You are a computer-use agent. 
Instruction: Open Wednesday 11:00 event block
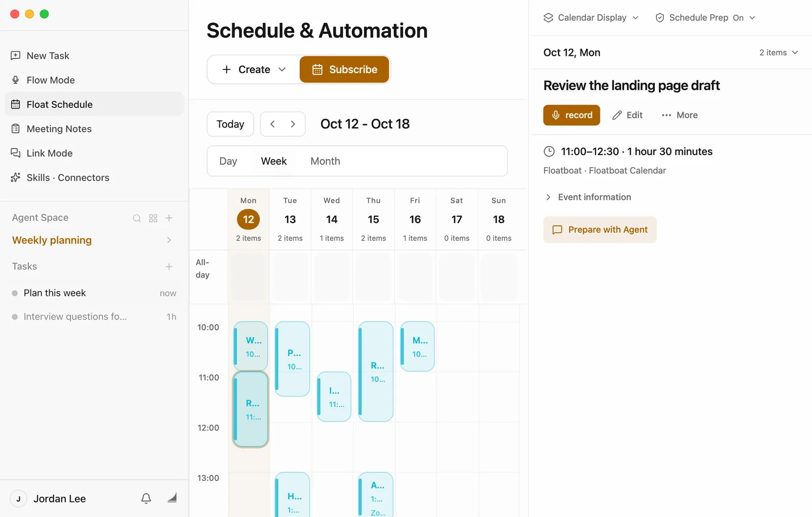[x=334, y=397]
